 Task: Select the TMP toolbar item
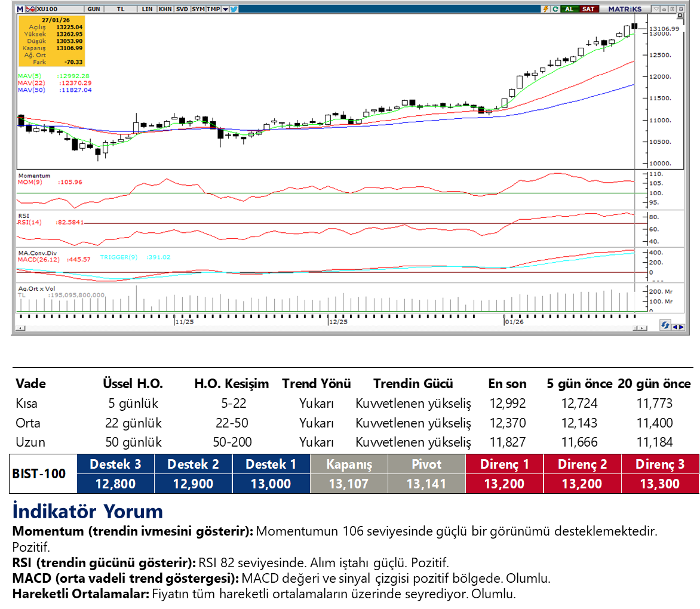click(213, 9)
